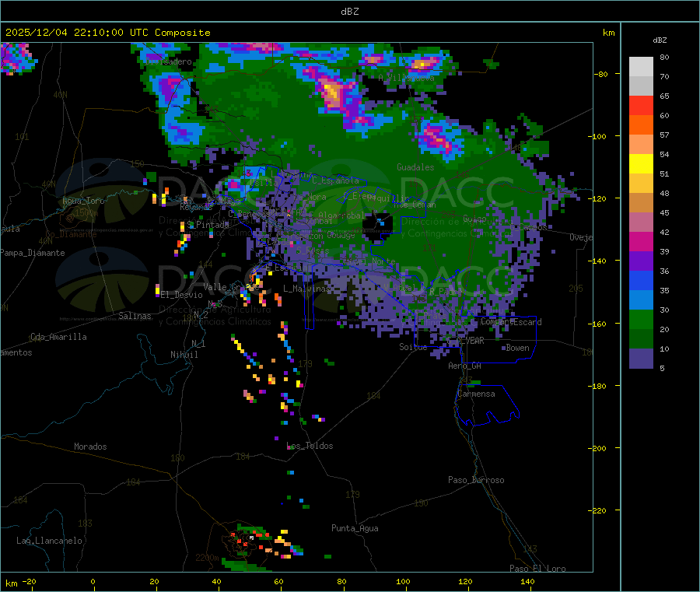Select the x-axis tick label 0
The image size is (700, 592).
(93, 581)
